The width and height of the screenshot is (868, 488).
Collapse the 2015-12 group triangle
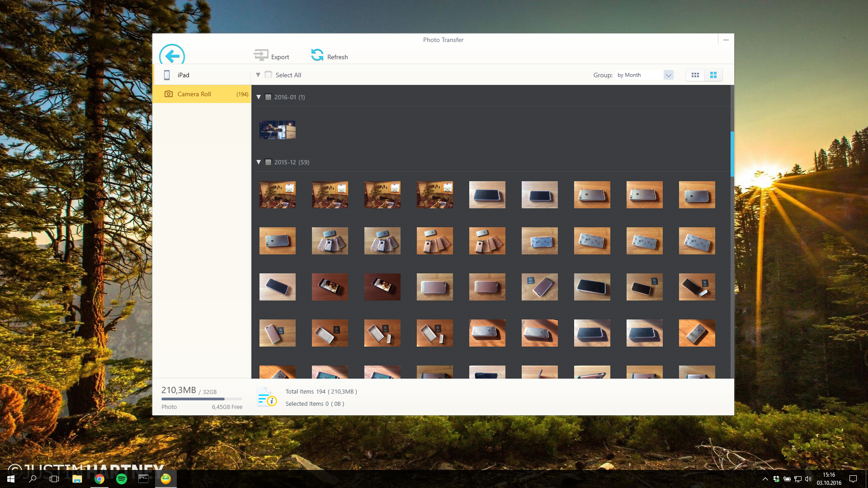259,162
